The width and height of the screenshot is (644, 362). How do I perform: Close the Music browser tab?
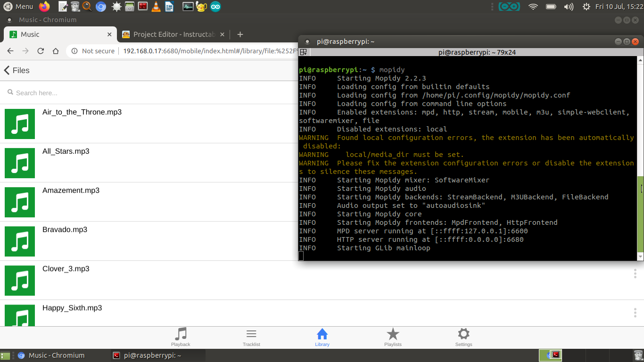109,34
